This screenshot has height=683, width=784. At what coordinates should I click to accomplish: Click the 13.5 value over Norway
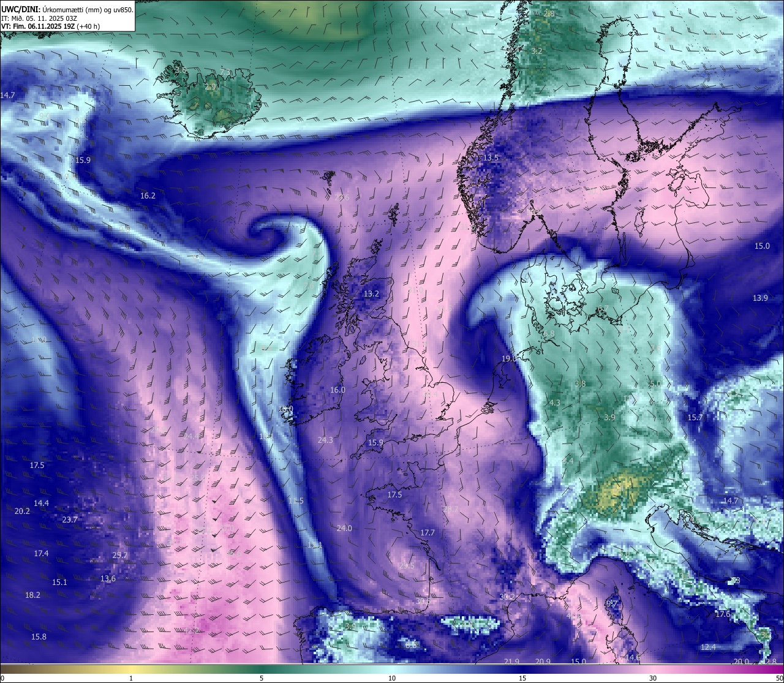(491, 158)
